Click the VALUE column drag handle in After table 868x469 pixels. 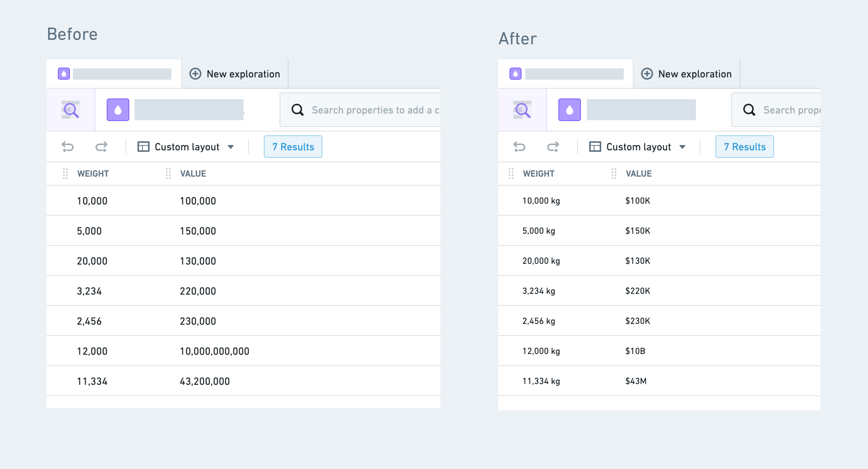pos(614,173)
